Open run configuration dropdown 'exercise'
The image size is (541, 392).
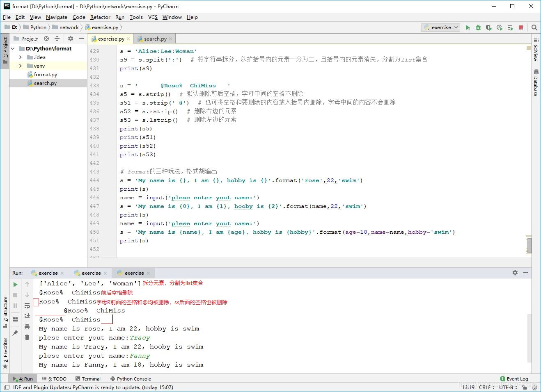[x=440, y=27]
